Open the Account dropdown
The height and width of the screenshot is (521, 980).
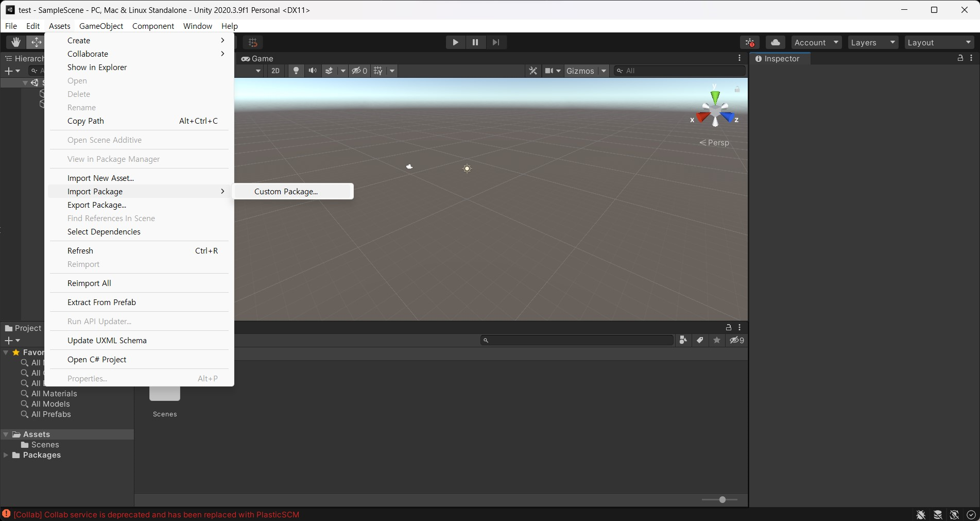pos(816,42)
